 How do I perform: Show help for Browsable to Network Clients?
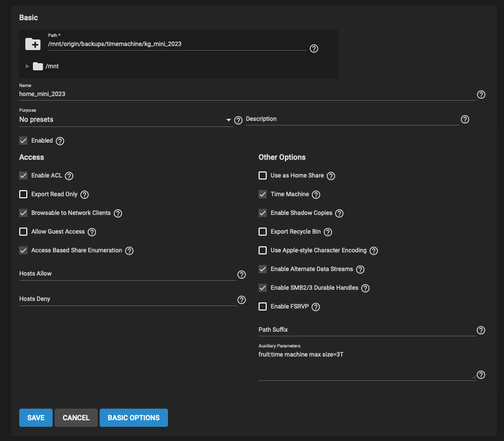118,213
